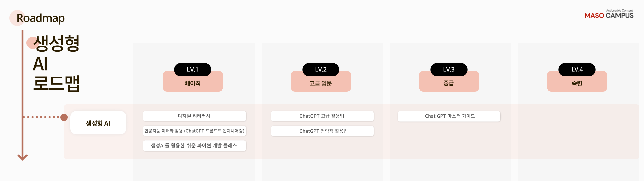Open the 쉬운 파이썬 개발 클래스 course
Screen dimensions: 644x181
tap(194, 146)
